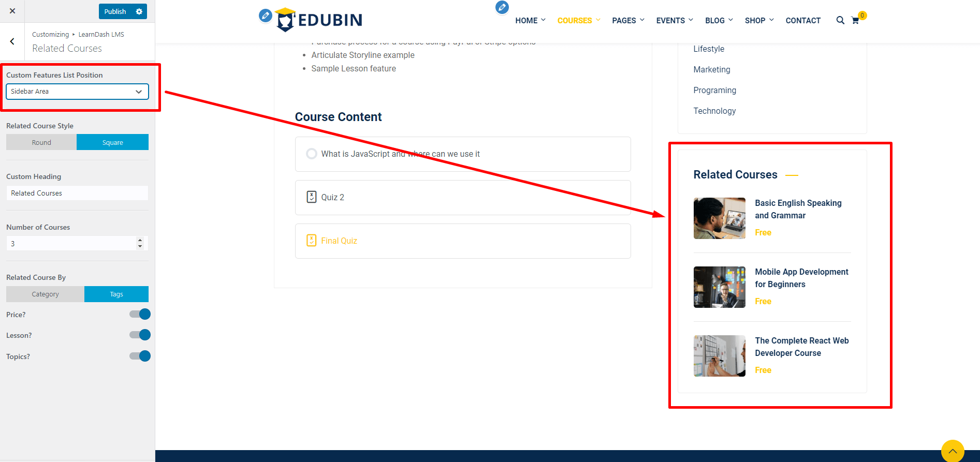
Task: Click the edit pencil icon above navigation menu
Action: (502, 7)
